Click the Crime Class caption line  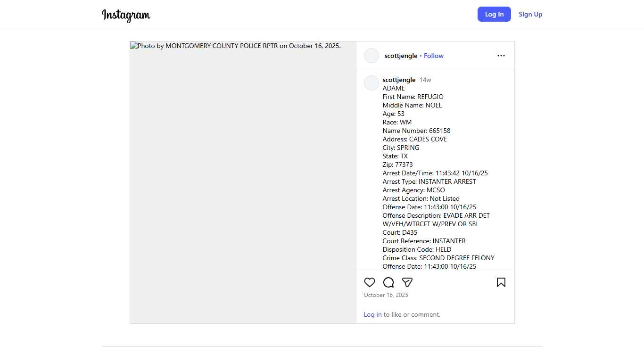(x=438, y=258)
